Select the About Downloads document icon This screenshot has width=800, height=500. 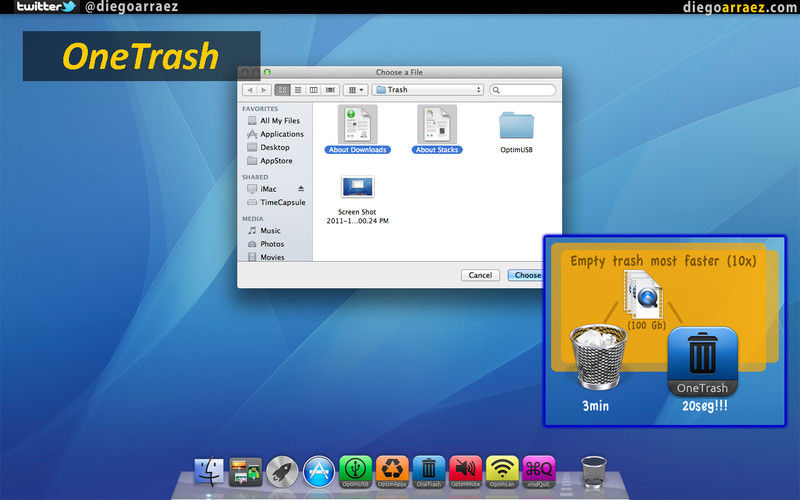(358, 124)
